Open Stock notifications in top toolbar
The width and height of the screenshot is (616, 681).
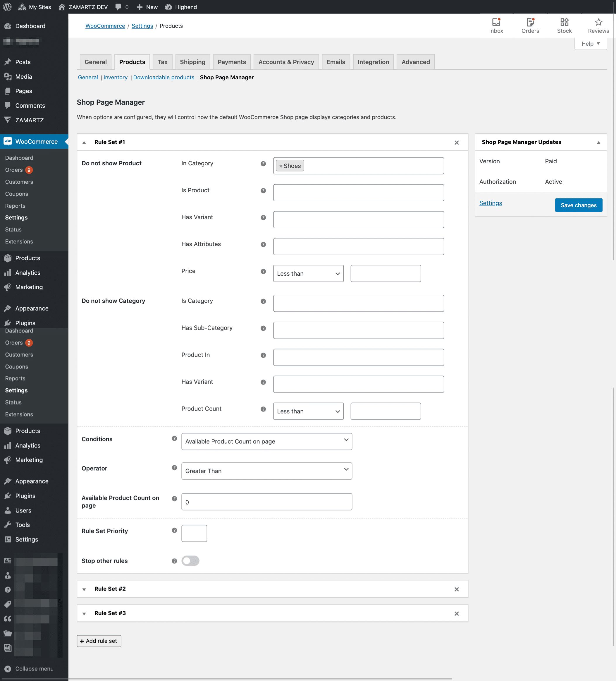pos(564,25)
